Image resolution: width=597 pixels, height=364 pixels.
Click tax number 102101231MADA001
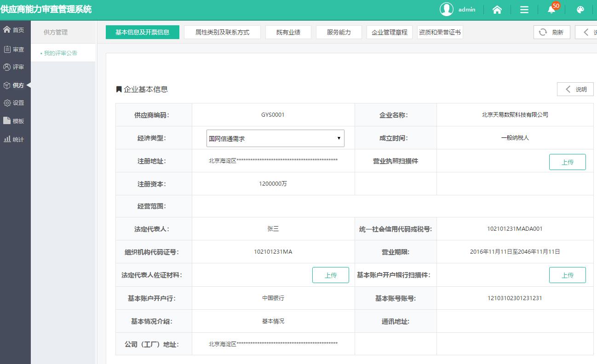pos(515,228)
